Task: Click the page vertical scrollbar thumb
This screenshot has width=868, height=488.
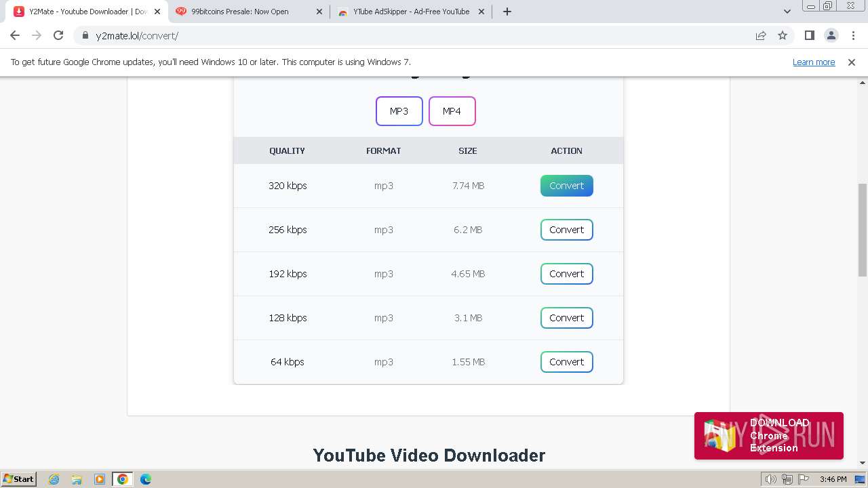Action: coord(863,229)
